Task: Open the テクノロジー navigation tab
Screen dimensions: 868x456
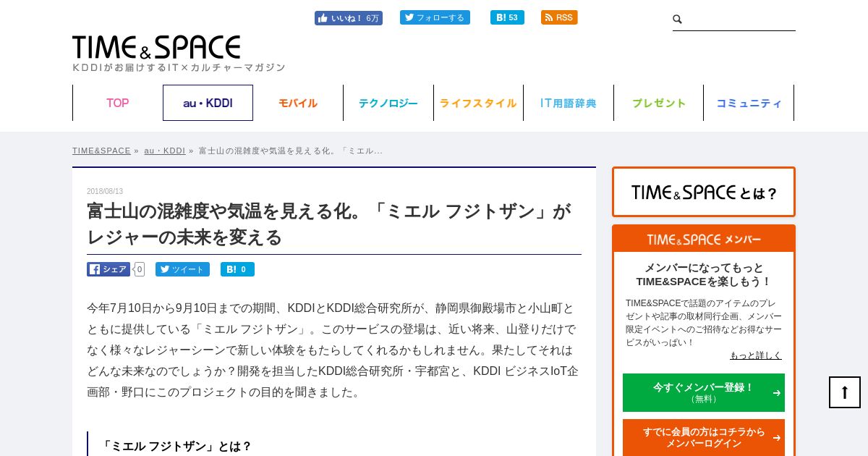Action: pos(388,103)
